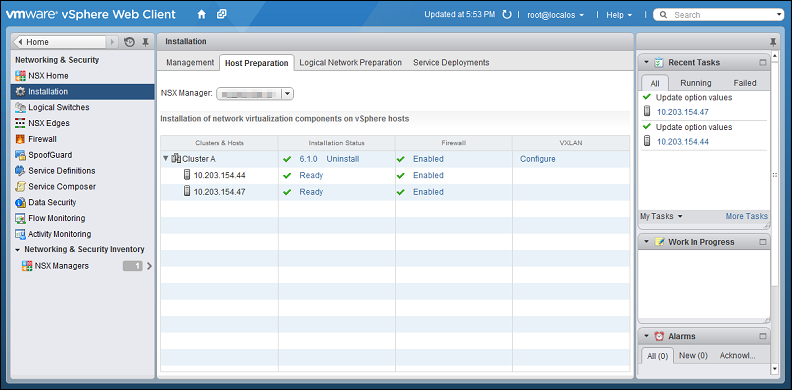792x390 pixels.
Task: Open the NSX Manager dropdown
Action: tap(287, 93)
